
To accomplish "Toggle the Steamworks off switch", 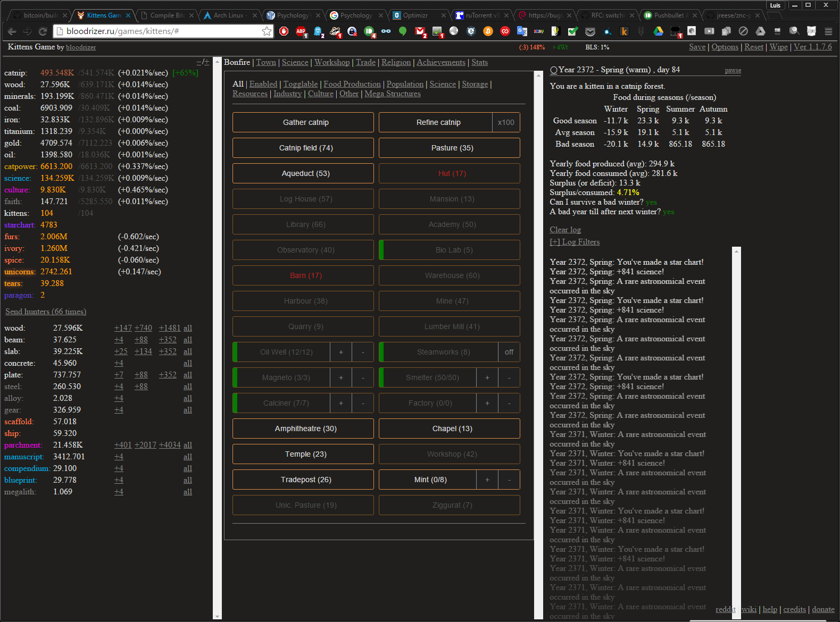I will pyautogui.click(x=509, y=352).
